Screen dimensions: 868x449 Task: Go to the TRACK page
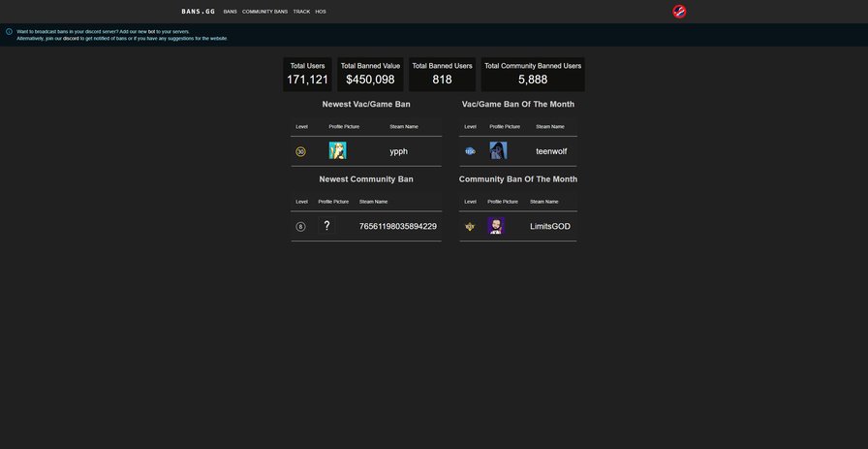pyautogui.click(x=301, y=12)
